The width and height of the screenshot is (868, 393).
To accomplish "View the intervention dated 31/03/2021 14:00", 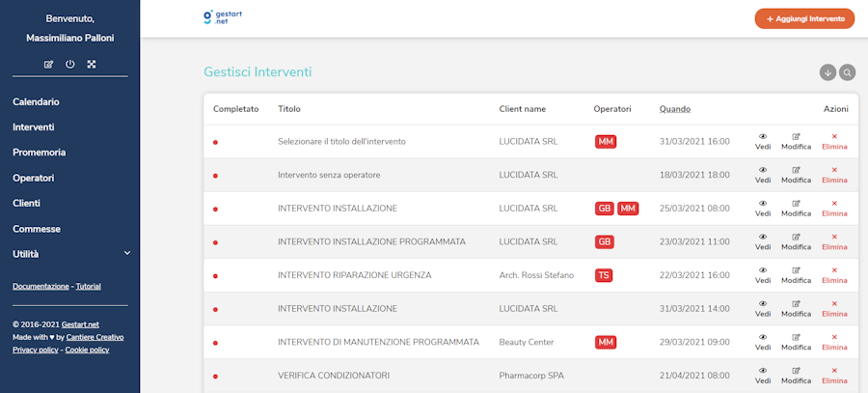I will (x=763, y=308).
